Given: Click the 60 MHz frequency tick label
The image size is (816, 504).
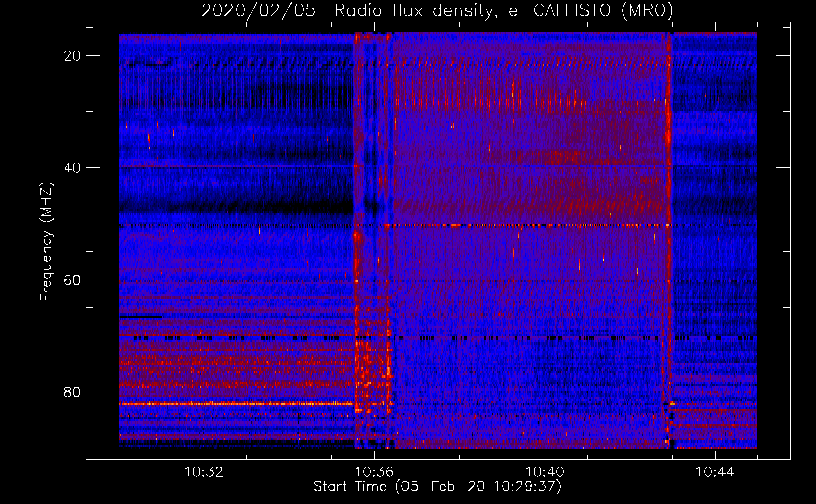Looking at the screenshot, I should point(72,280).
